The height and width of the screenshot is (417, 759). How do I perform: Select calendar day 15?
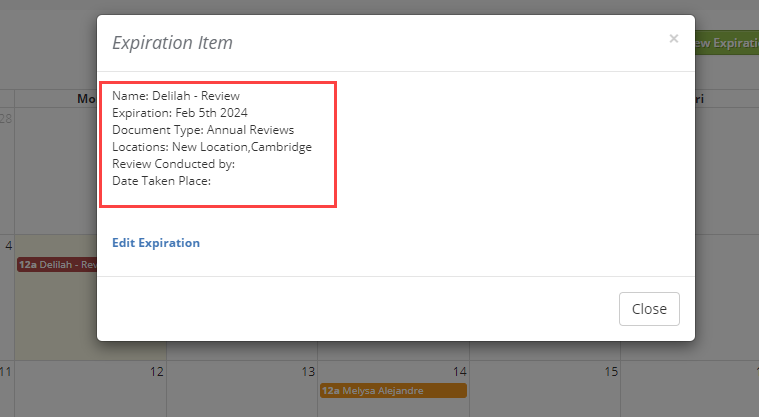(611, 372)
